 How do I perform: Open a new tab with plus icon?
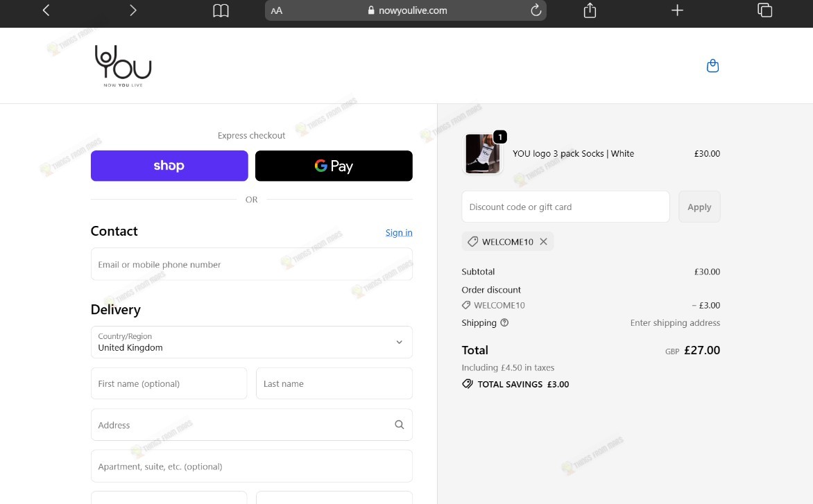click(677, 10)
